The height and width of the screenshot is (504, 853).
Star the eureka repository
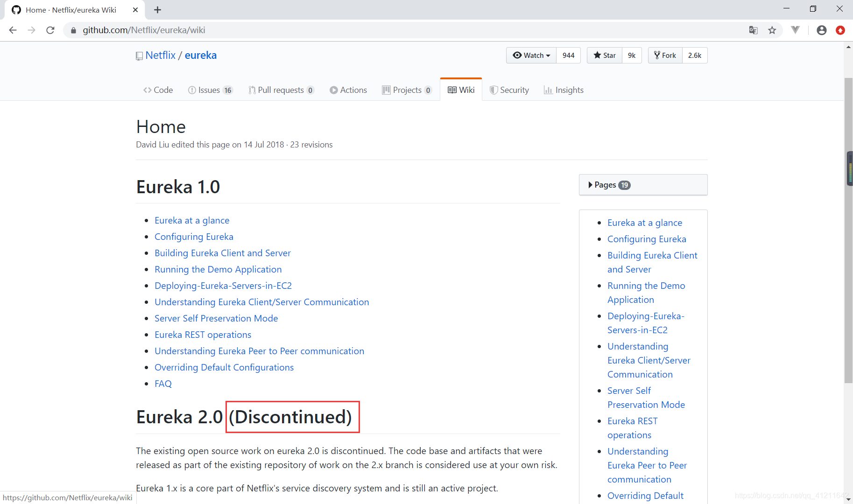point(605,56)
